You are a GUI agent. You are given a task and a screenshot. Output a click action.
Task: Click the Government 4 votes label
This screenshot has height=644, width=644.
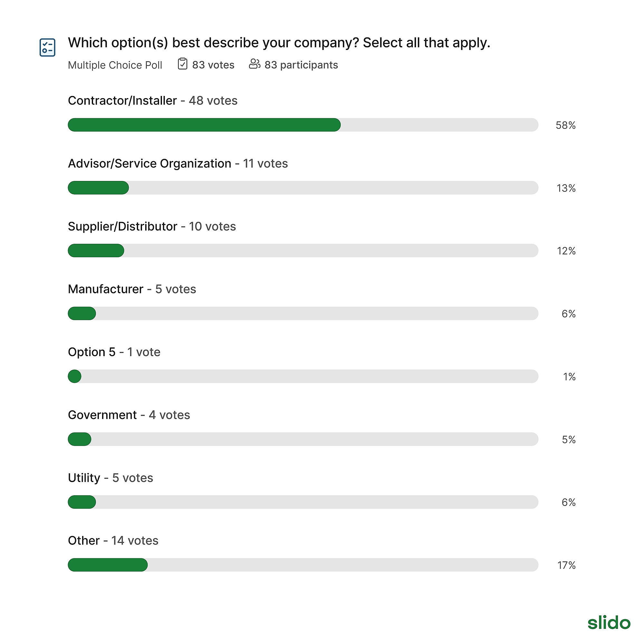129,415
